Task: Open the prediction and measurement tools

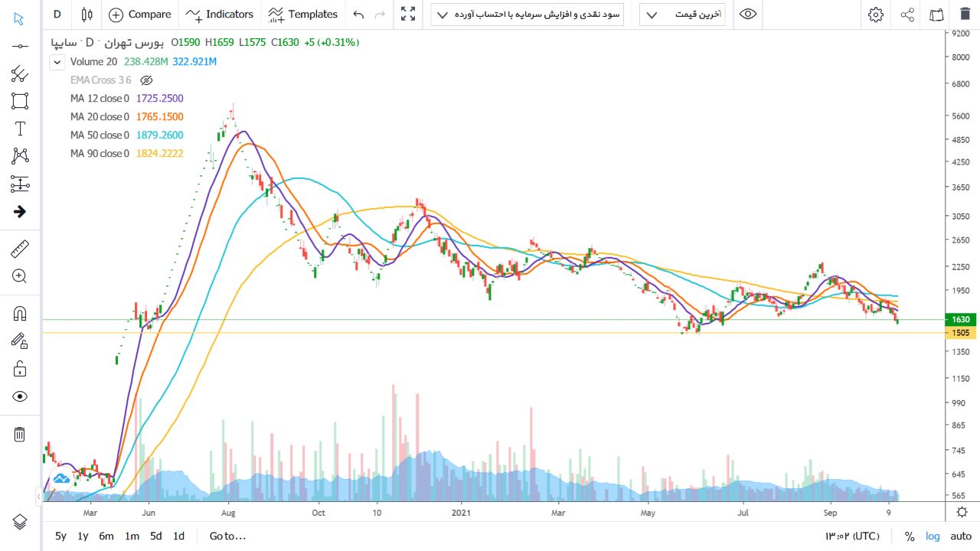Action: coord(20,184)
